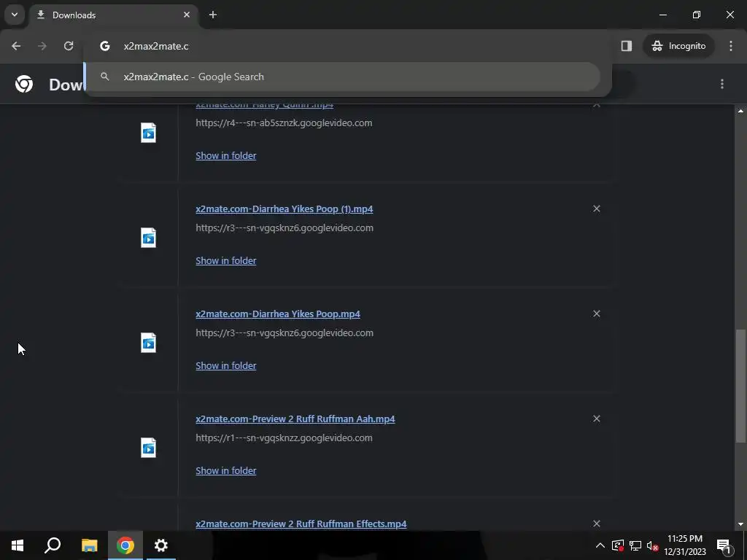Select the x2max2mate.c Google Search suggestion
This screenshot has width=747, height=560.
click(x=343, y=77)
